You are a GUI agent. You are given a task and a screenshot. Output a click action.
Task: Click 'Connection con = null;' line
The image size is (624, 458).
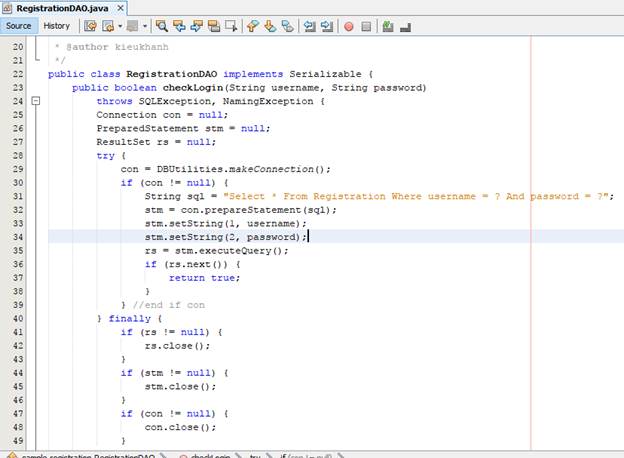tap(162, 115)
